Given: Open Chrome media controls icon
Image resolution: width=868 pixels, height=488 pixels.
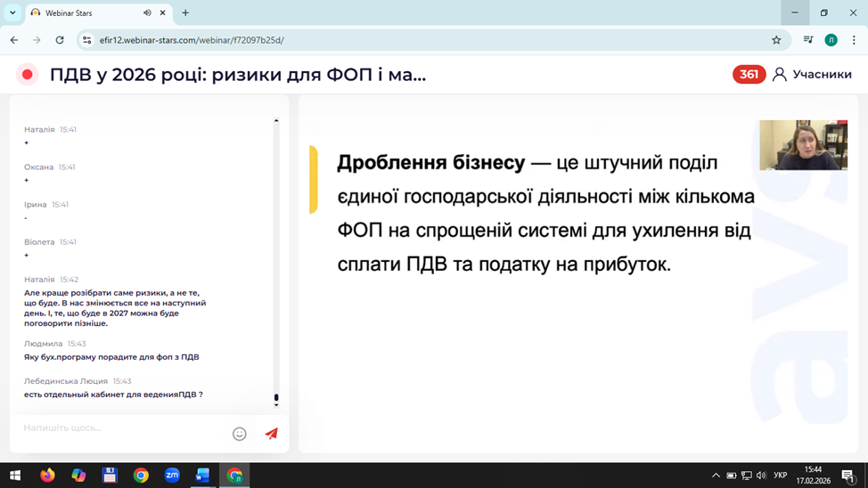Looking at the screenshot, I should point(807,40).
